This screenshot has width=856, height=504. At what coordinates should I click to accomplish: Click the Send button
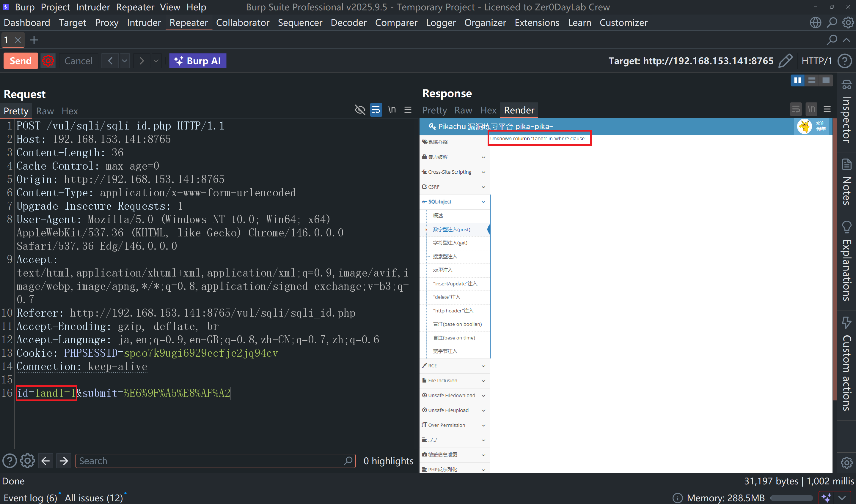(21, 61)
